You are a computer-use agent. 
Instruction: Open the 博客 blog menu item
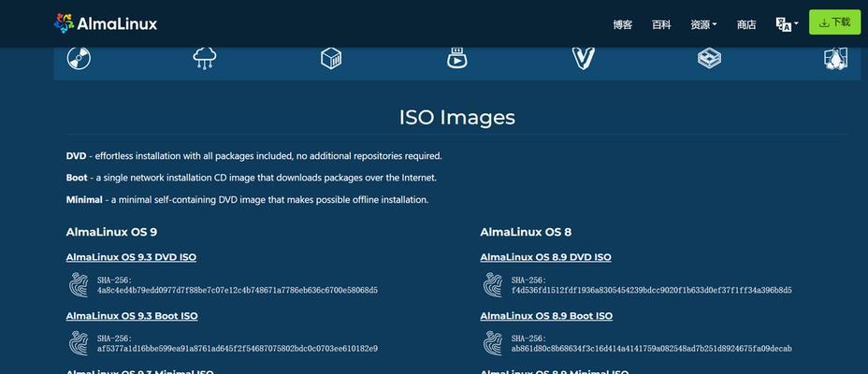pyautogui.click(x=623, y=24)
